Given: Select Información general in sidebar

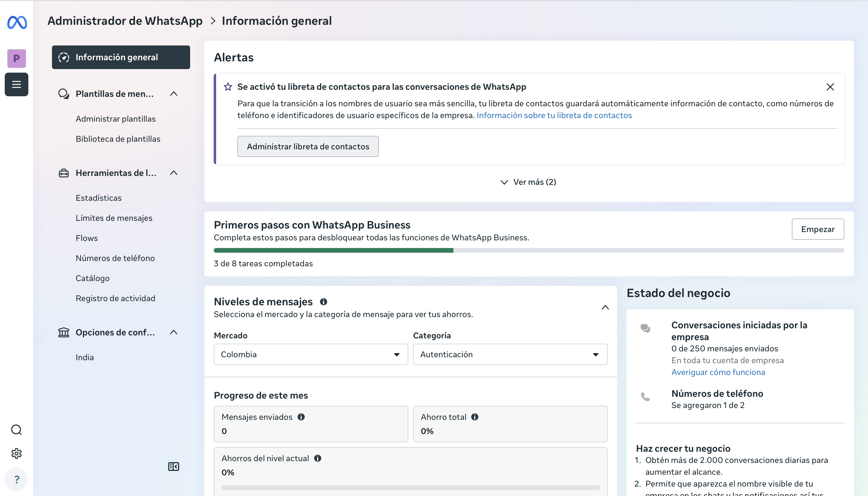Looking at the screenshot, I should click(121, 57).
